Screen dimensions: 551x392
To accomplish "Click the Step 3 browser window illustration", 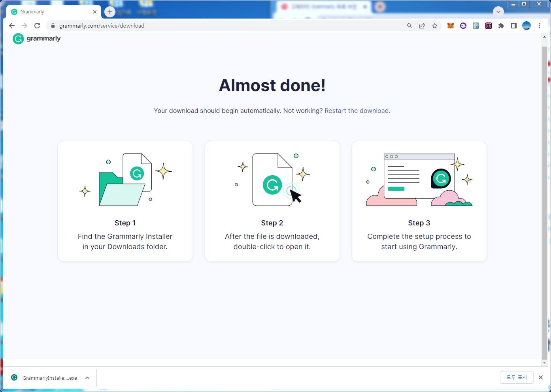I will point(419,180).
